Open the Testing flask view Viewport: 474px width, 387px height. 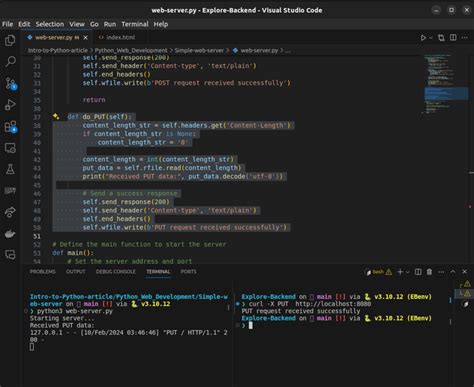(x=10, y=169)
